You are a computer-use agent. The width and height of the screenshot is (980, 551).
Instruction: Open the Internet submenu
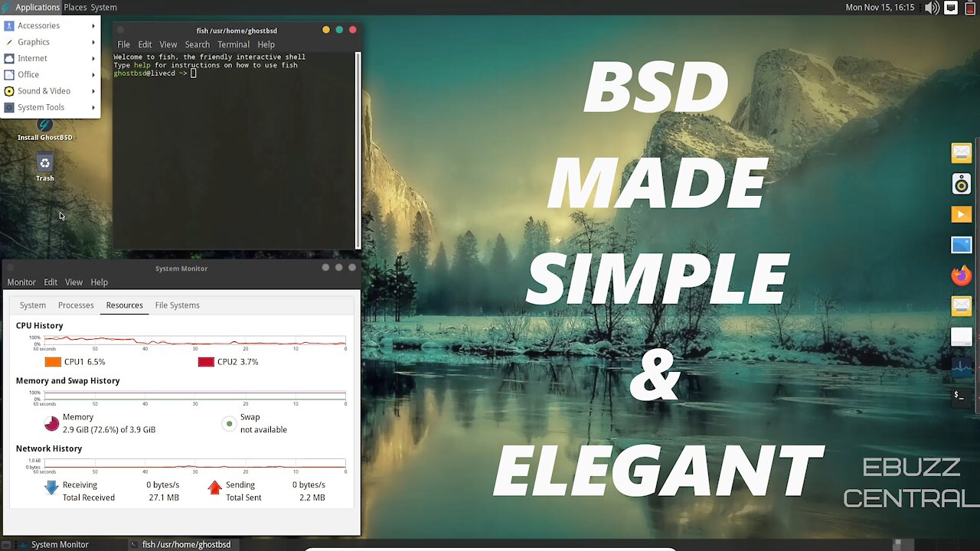50,58
